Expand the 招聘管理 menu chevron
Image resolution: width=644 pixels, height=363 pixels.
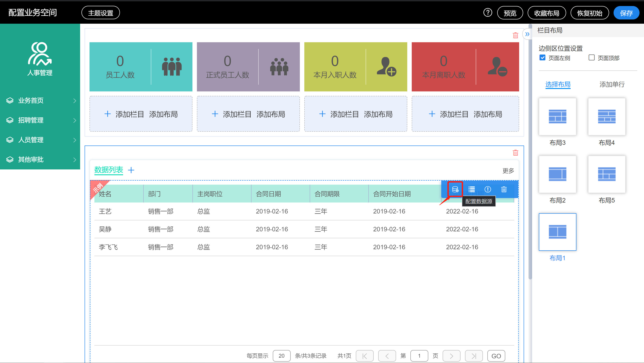tap(75, 120)
